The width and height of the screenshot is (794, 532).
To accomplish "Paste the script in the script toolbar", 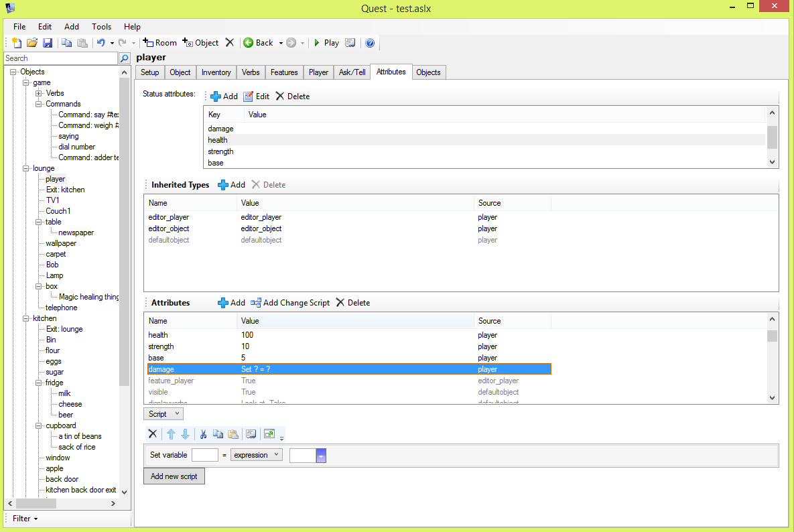I will click(233, 434).
